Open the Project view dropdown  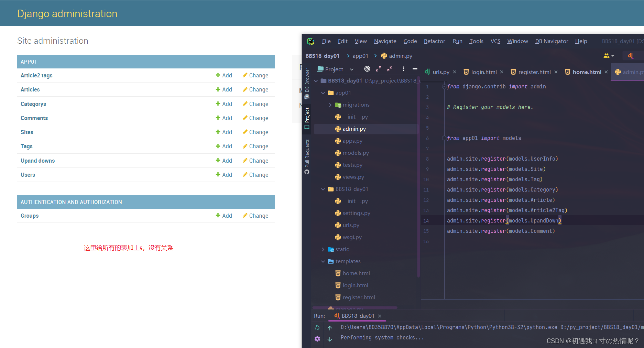tap(352, 69)
